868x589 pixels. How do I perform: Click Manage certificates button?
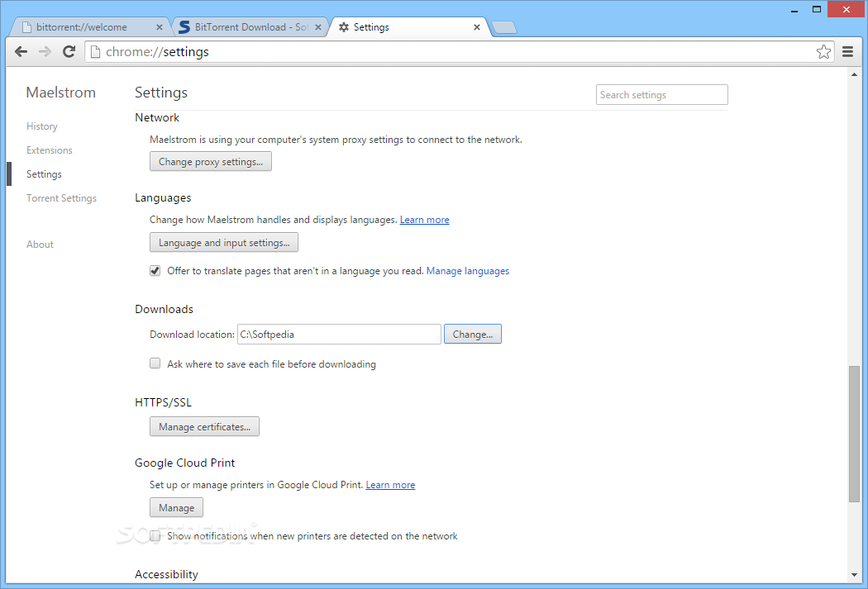coord(204,426)
